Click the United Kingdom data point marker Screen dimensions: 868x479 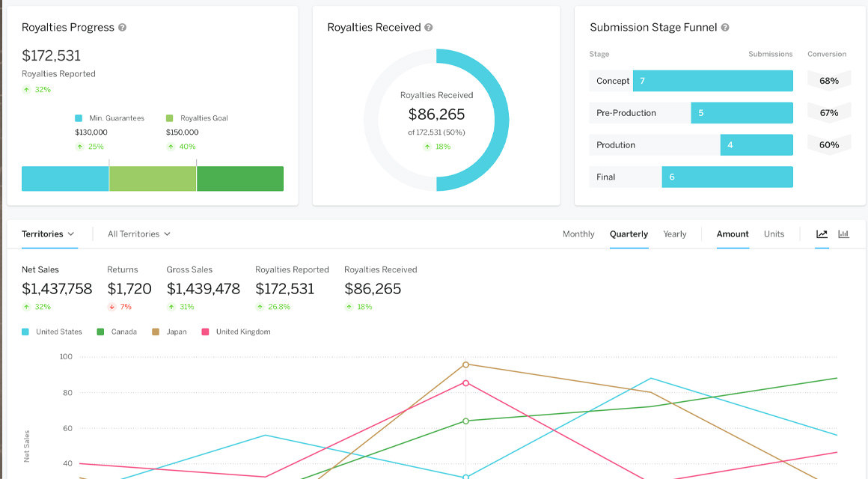tap(465, 383)
